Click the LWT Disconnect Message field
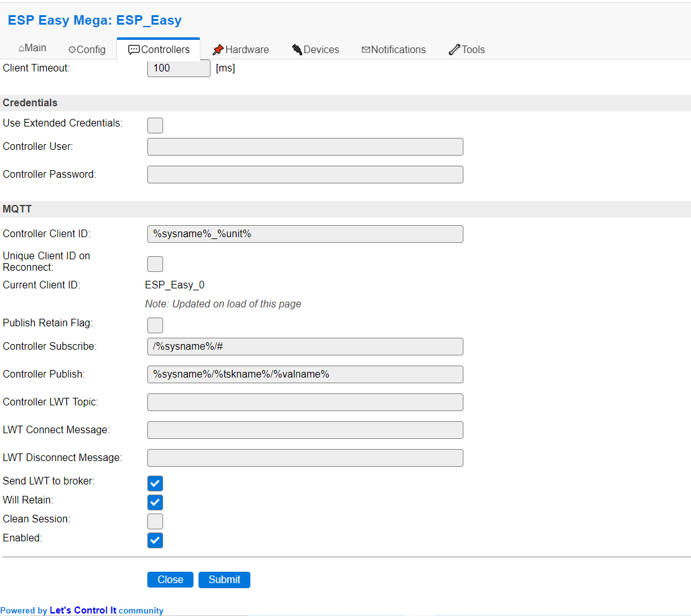 (x=305, y=458)
